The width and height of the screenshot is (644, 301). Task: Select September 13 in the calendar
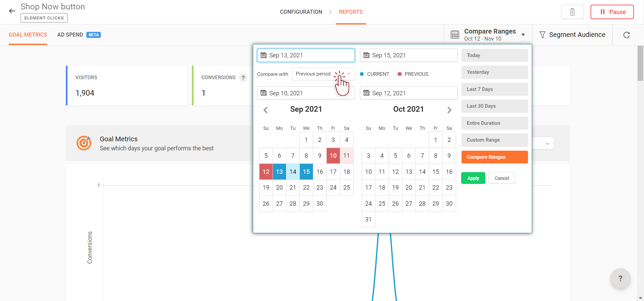(x=279, y=172)
